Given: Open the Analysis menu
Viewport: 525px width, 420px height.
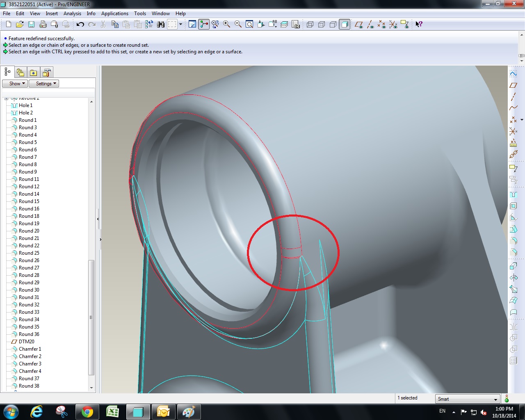Looking at the screenshot, I should point(72,14).
